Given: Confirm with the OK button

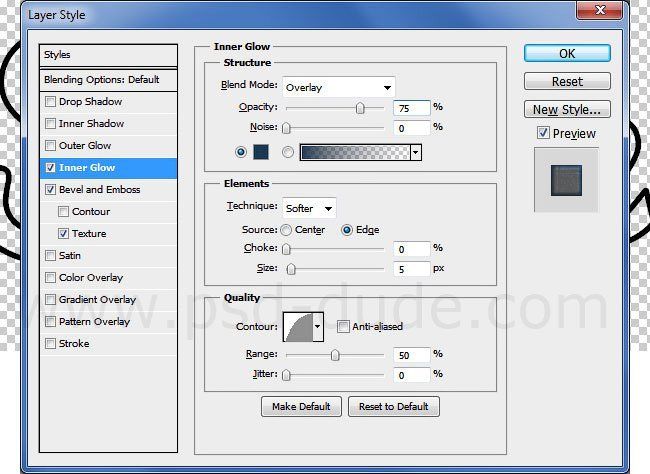Looking at the screenshot, I should pos(567,53).
